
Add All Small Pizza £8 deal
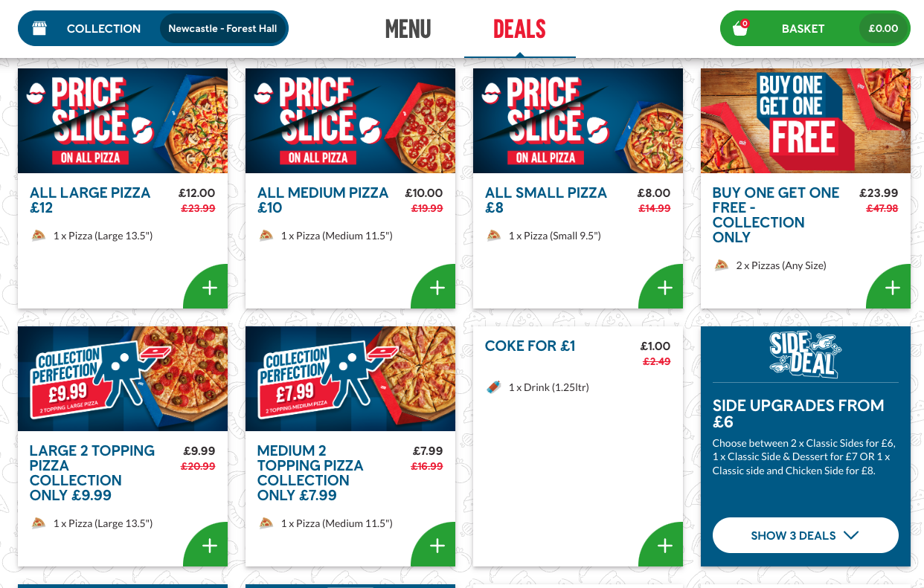pyautogui.click(x=665, y=288)
